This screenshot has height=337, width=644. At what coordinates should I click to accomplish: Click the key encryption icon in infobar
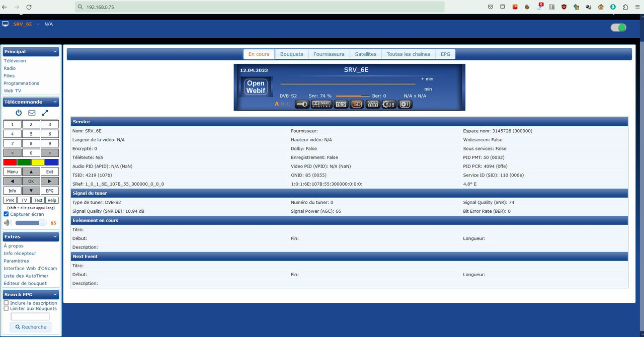coord(302,104)
